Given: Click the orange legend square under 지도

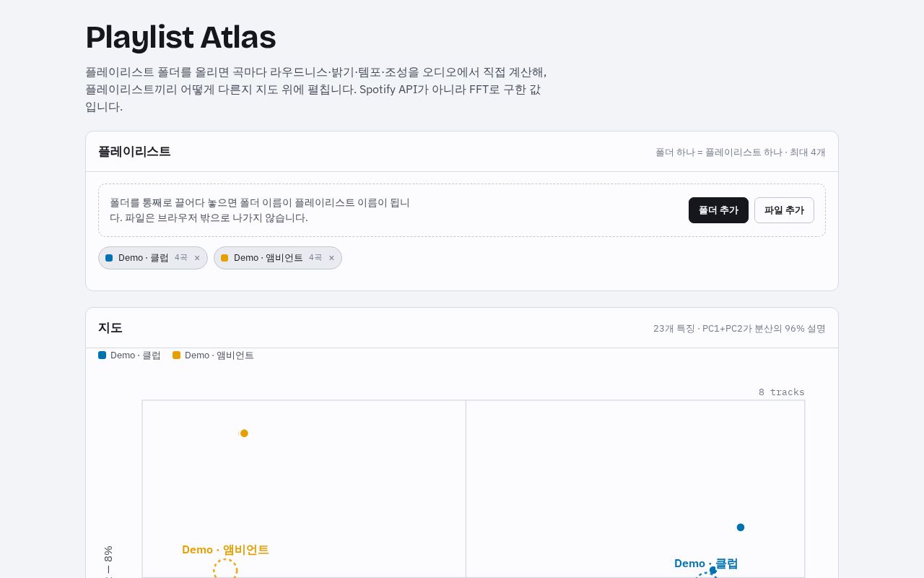Looking at the screenshot, I should [x=177, y=355].
